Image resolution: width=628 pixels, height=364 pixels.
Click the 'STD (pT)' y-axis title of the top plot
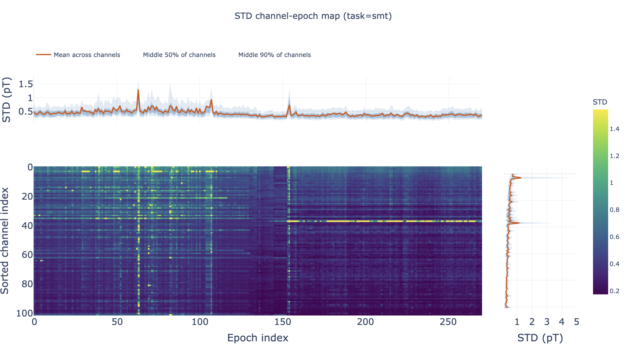[x=6, y=100]
